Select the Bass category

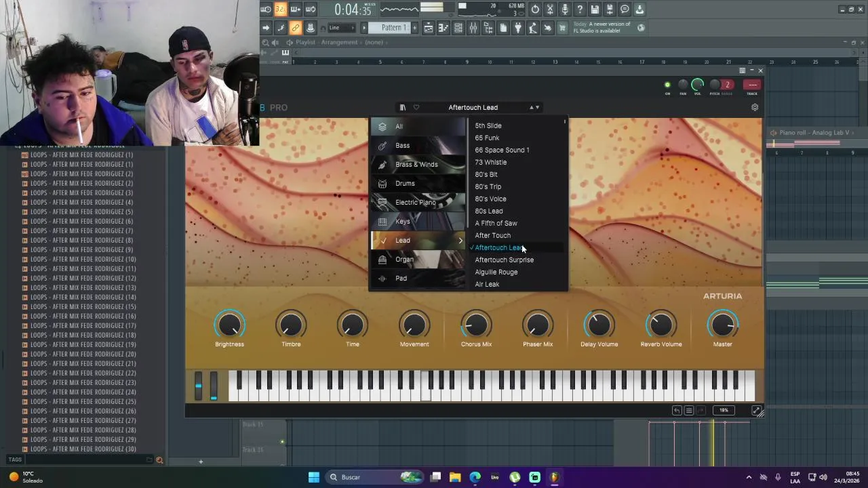[419, 146]
